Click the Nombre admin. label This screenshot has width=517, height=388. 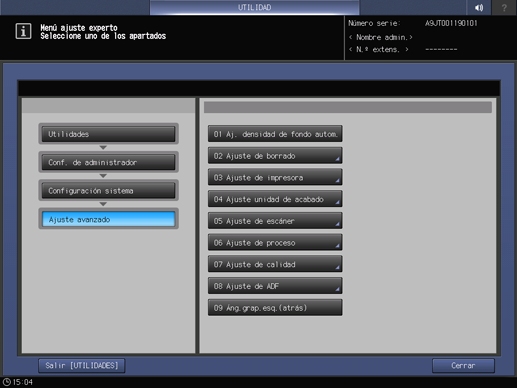pyautogui.click(x=381, y=37)
